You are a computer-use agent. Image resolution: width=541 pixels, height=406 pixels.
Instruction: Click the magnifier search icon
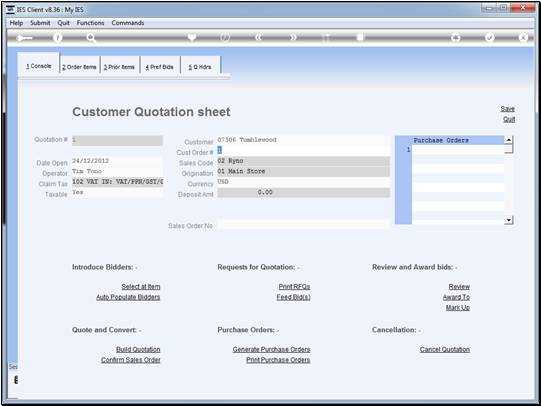91,38
